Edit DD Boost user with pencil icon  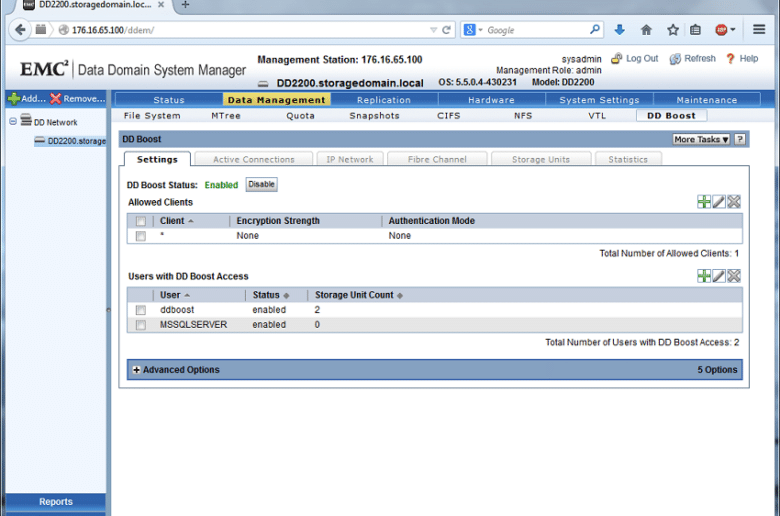pyautogui.click(x=719, y=276)
